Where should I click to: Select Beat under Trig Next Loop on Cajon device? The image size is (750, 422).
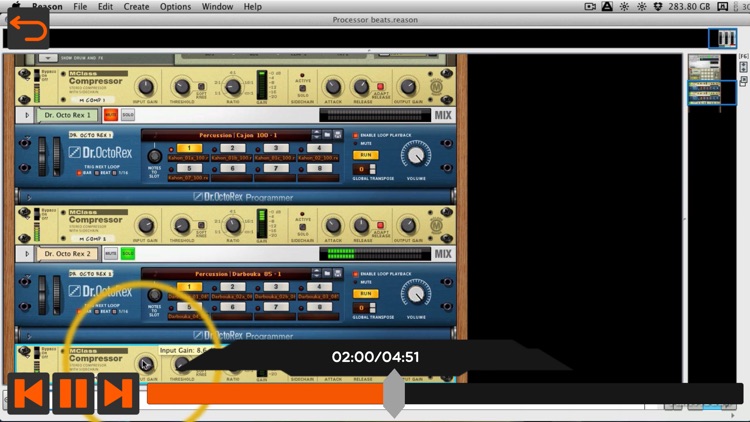tap(97, 173)
